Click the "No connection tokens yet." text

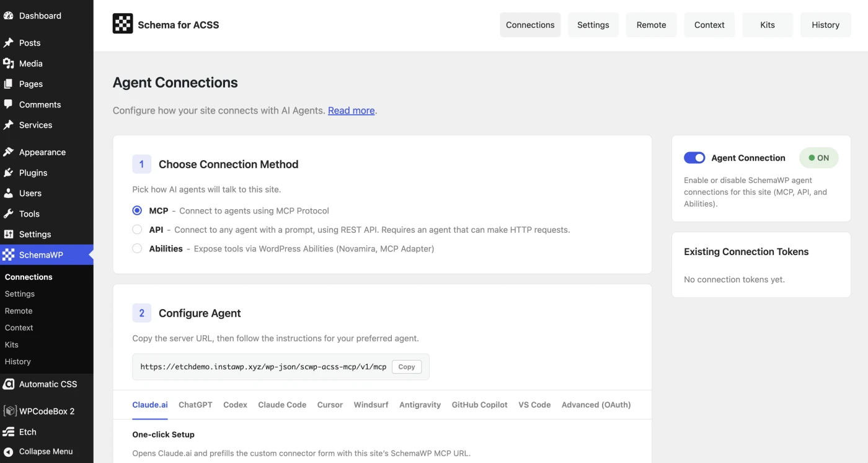pyautogui.click(x=734, y=279)
